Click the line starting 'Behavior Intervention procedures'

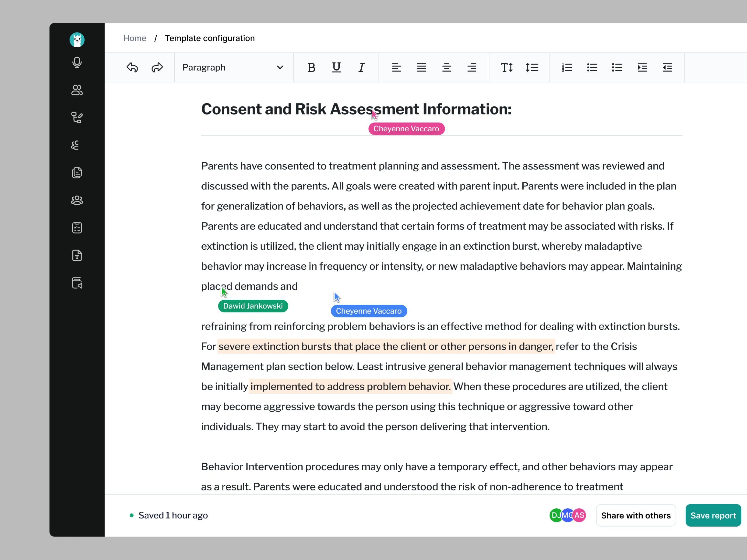(437, 467)
